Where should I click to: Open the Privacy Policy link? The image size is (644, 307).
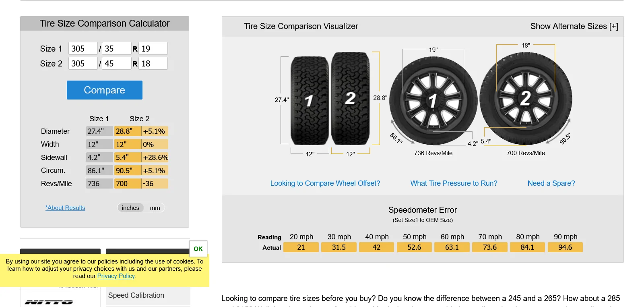tap(116, 276)
